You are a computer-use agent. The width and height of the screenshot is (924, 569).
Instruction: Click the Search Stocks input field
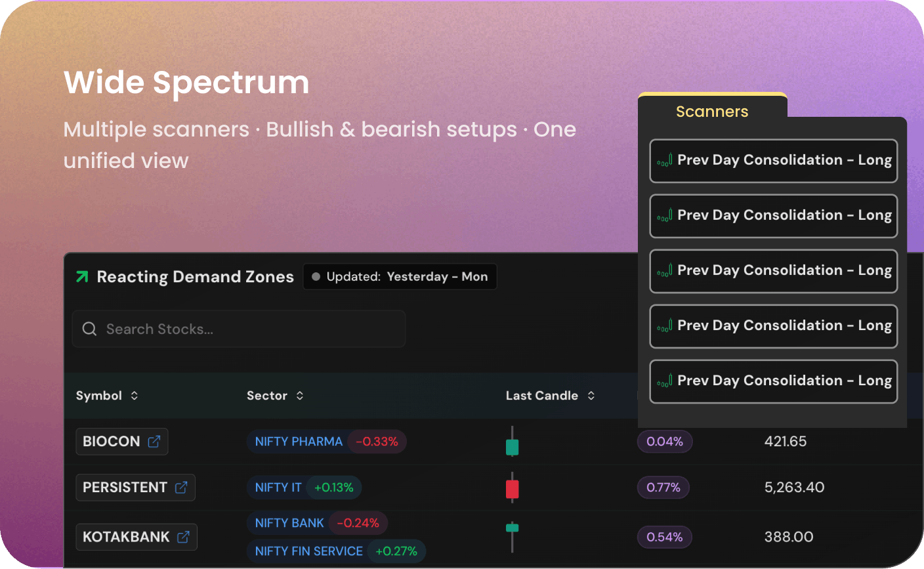[x=239, y=329]
